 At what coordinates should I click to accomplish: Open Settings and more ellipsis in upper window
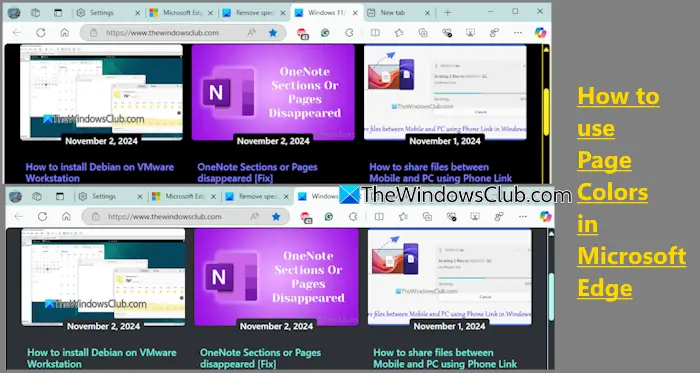[x=518, y=33]
